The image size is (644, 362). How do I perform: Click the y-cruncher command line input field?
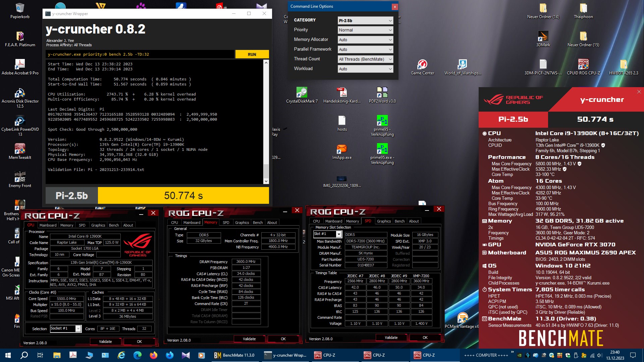tap(140, 54)
